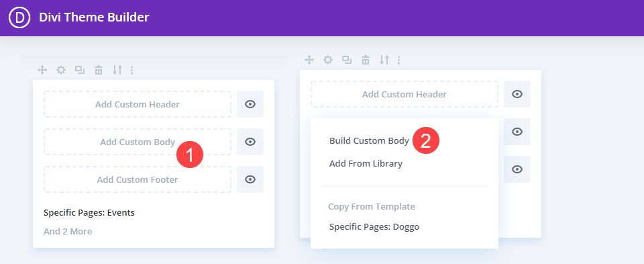The width and height of the screenshot is (644, 264).
Task: Delete the right template via trash icon
Action: pos(366,60)
